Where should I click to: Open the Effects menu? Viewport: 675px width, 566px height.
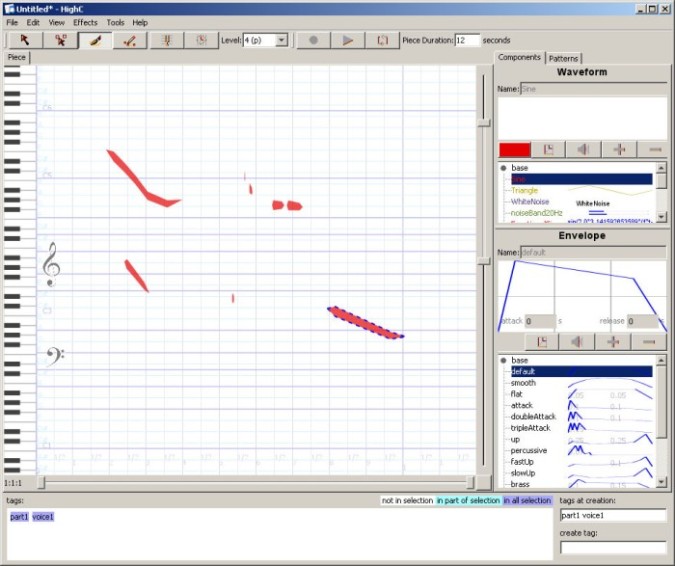click(85, 22)
